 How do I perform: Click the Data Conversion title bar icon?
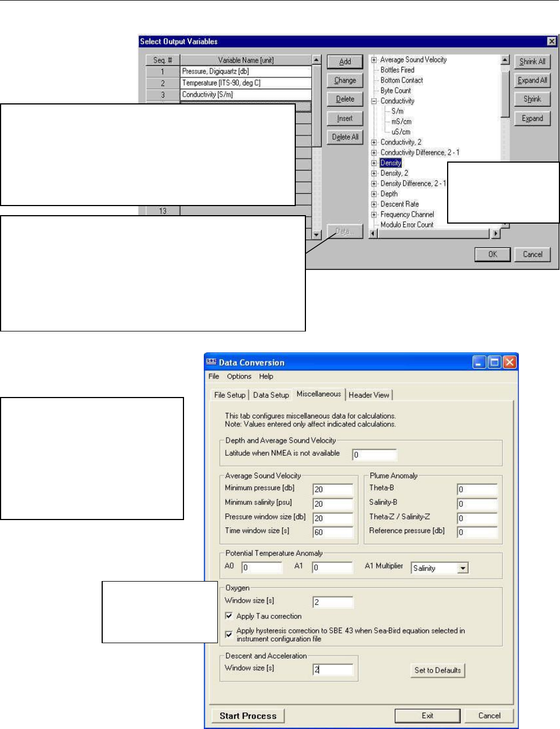coord(212,362)
